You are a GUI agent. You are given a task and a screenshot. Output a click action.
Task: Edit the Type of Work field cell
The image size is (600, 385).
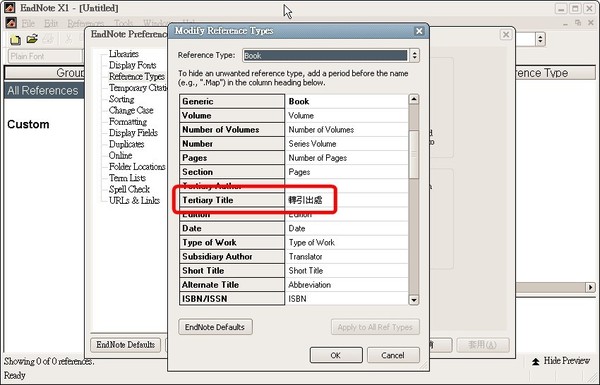click(x=347, y=243)
